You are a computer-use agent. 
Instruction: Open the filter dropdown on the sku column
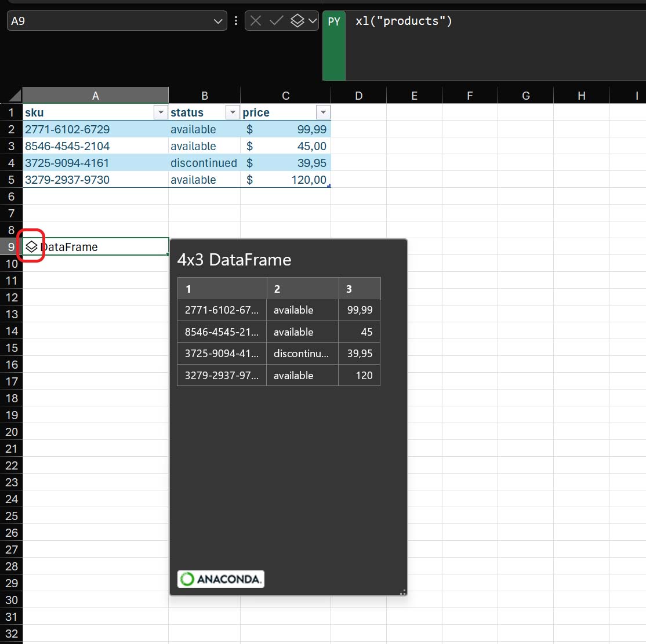tap(160, 112)
